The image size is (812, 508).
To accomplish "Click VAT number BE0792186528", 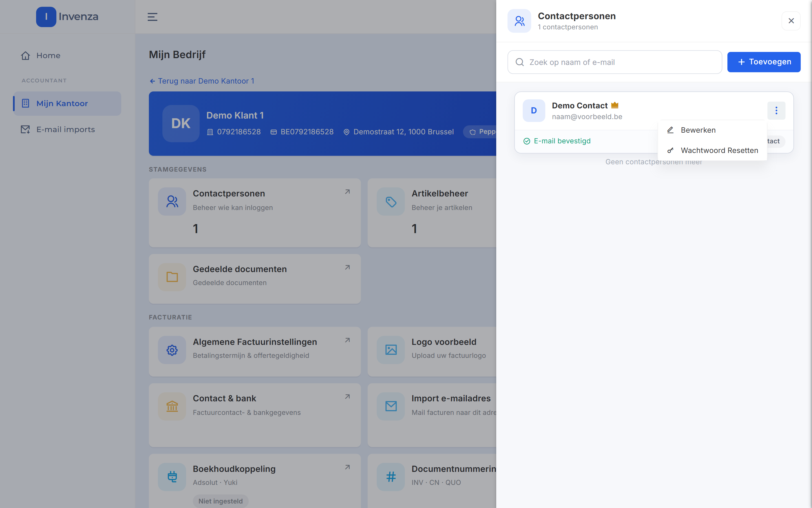I will [x=302, y=132].
